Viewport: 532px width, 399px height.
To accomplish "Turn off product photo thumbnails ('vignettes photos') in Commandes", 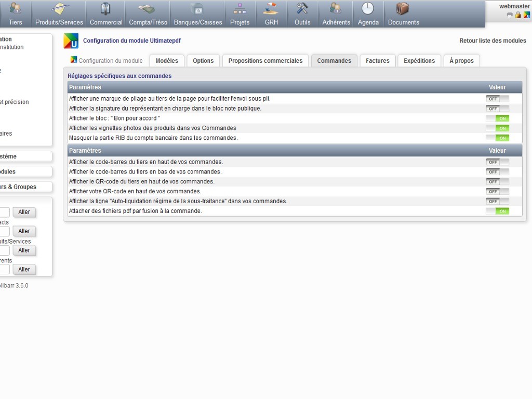I will coord(497,128).
